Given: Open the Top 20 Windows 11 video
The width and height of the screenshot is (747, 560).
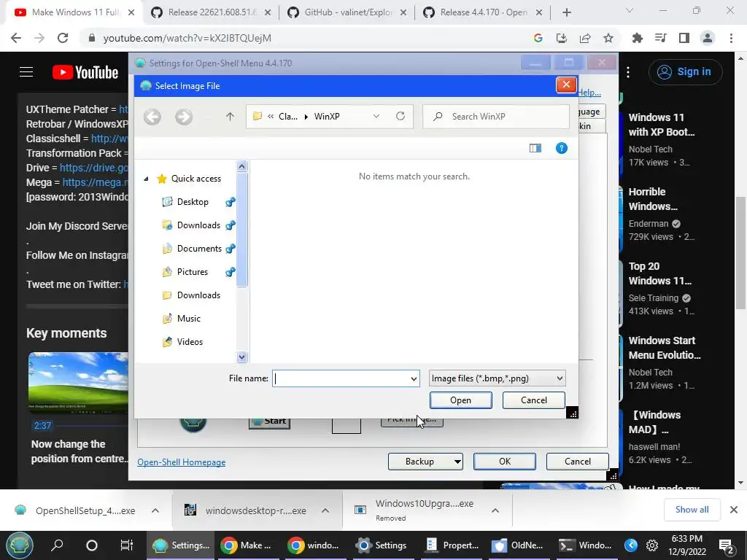Looking at the screenshot, I should click(659, 273).
